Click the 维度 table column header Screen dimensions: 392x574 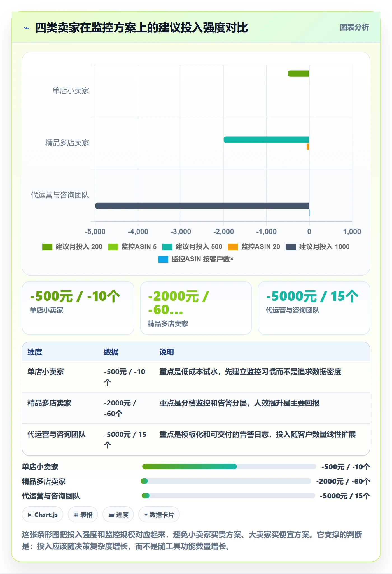(x=35, y=352)
